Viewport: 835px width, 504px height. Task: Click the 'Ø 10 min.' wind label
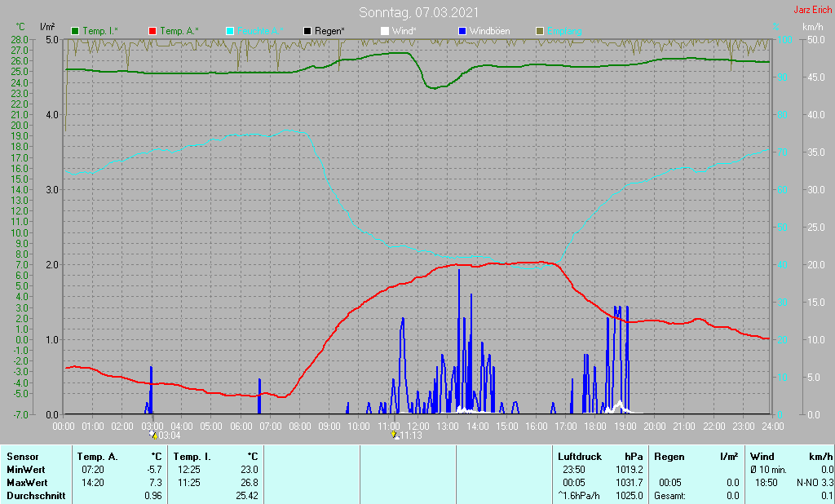(768, 470)
